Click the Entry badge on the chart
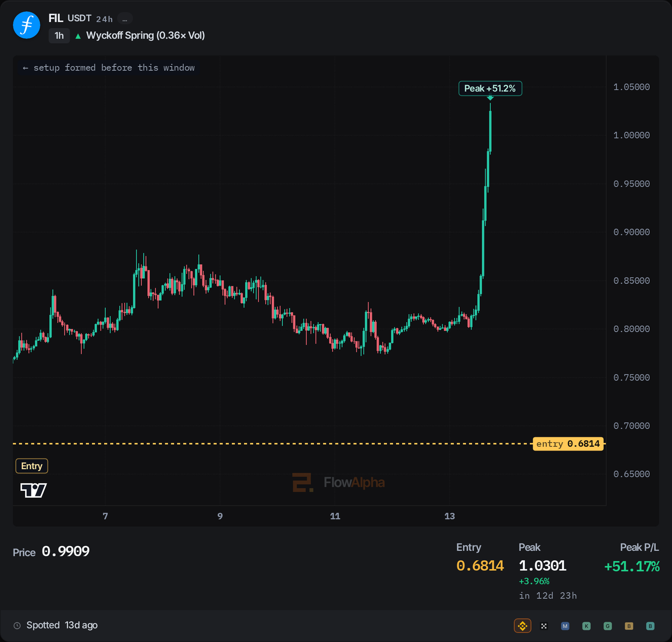This screenshot has width=672, height=642. [32, 466]
